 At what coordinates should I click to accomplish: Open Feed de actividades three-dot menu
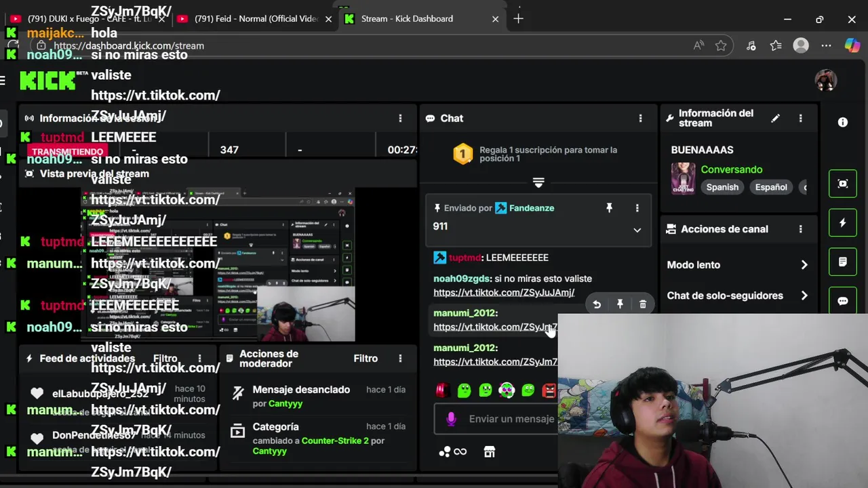[x=199, y=359]
